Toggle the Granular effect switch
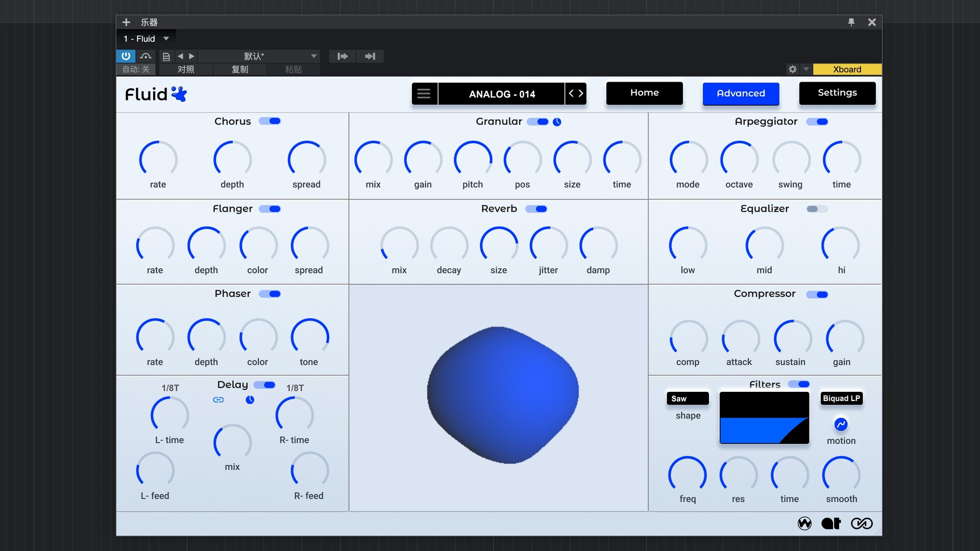 [x=537, y=122]
